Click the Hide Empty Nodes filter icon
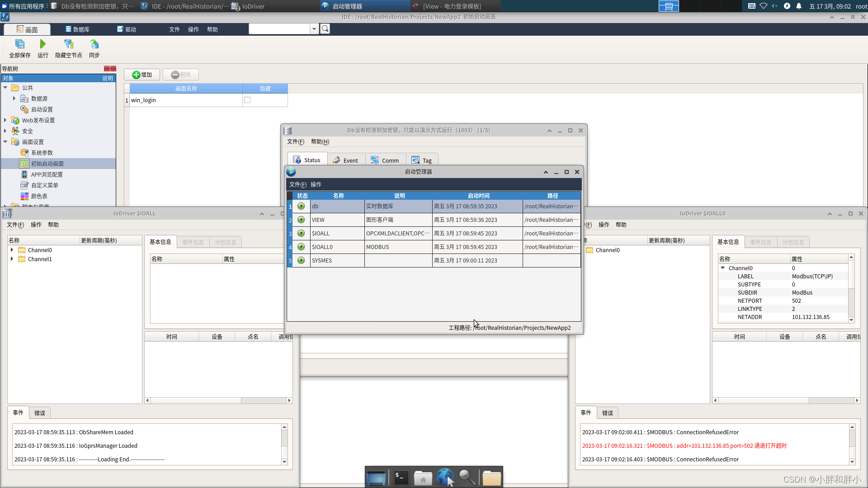 (68, 44)
